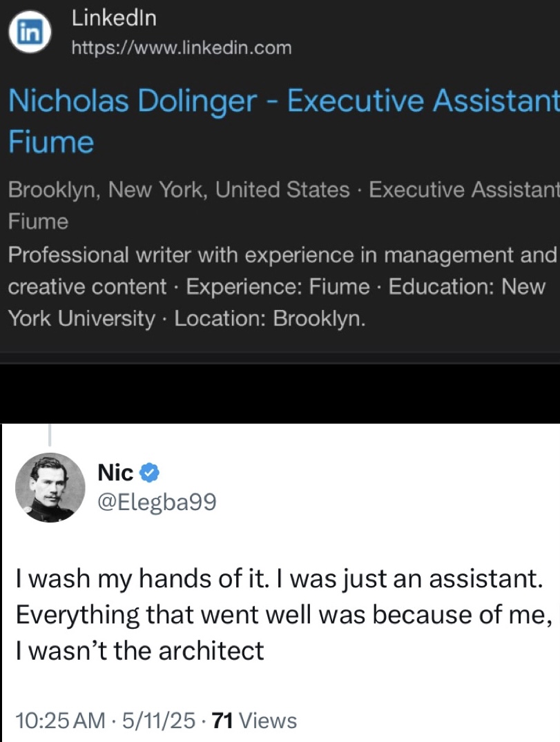This screenshot has width=560, height=742.
Task: Click the thread connector line above the avatar
Action: point(50,435)
